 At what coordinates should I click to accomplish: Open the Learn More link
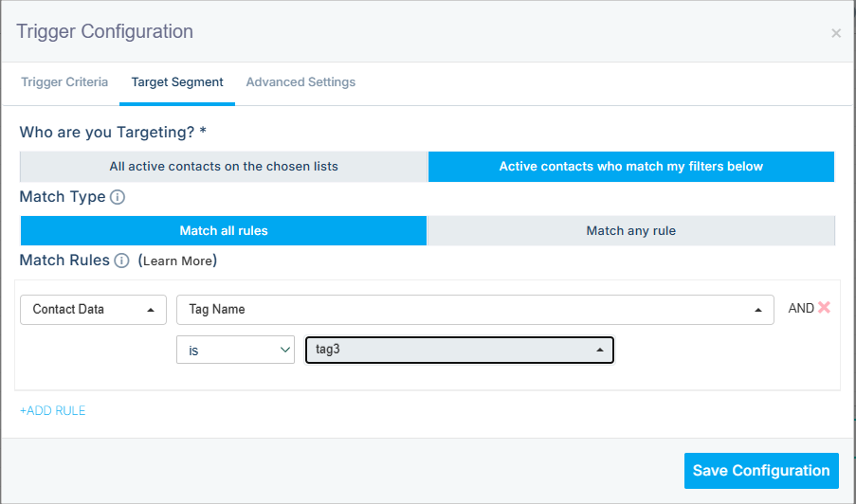tap(177, 261)
